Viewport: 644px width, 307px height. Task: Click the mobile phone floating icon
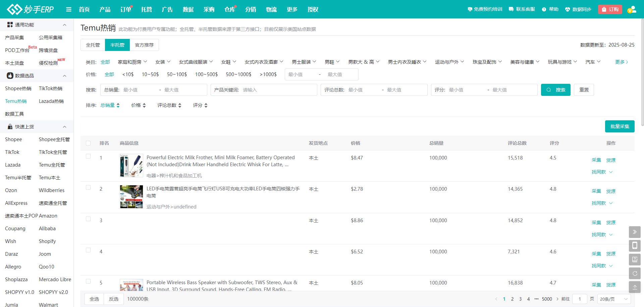(635, 246)
